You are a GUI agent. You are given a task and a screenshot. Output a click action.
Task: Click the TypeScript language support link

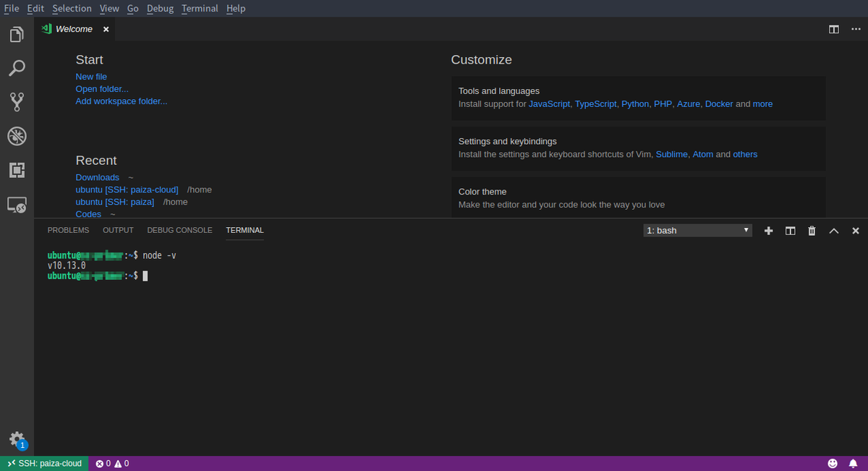pyautogui.click(x=595, y=104)
